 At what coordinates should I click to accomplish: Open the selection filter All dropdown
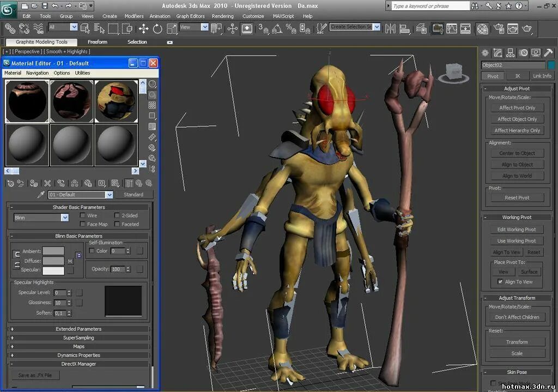pos(74,27)
